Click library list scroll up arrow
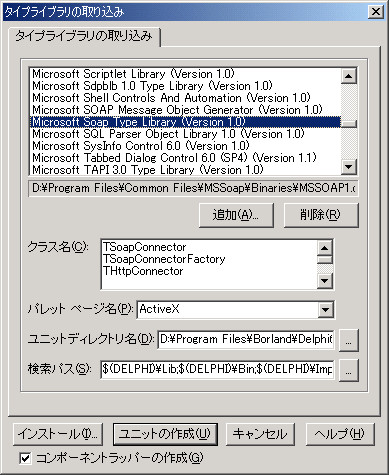 coord(349,76)
